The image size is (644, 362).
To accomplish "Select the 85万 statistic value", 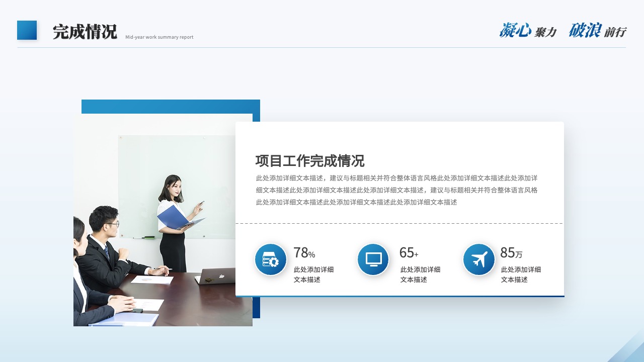I will click(x=512, y=253).
